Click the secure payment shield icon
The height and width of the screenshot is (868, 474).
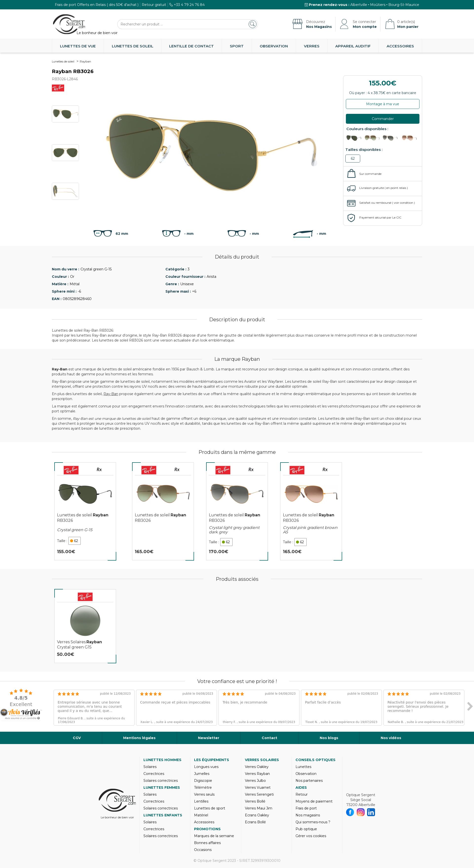coord(351,218)
